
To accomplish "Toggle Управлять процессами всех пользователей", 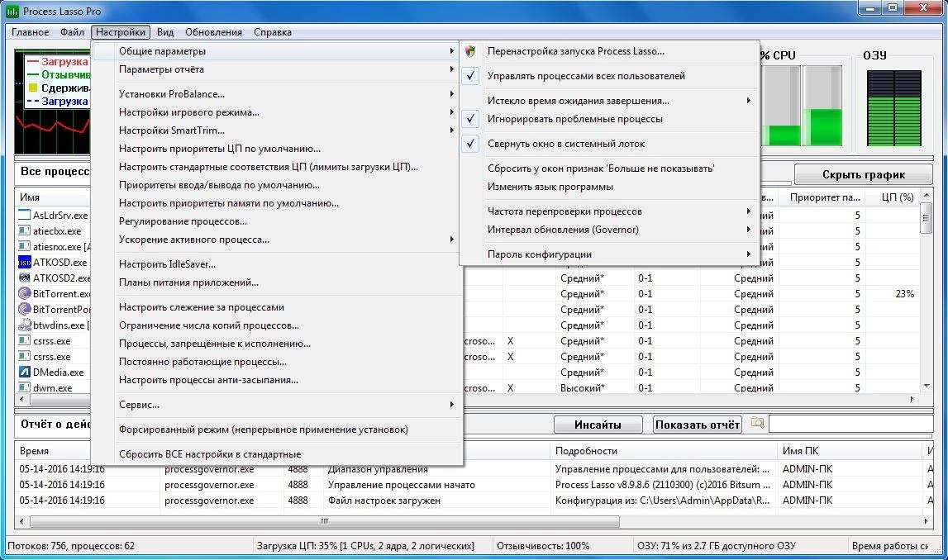I will pyautogui.click(x=609, y=76).
